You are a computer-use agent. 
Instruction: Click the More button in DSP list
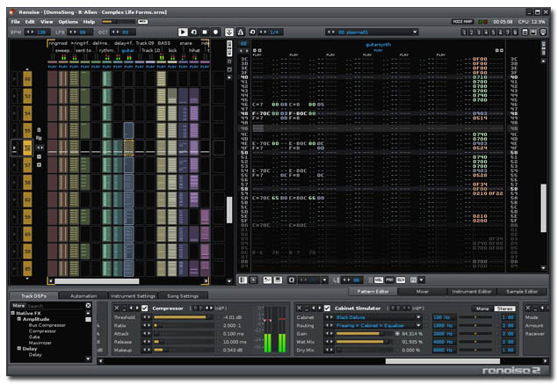pyautogui.click(x=18, y=305)
